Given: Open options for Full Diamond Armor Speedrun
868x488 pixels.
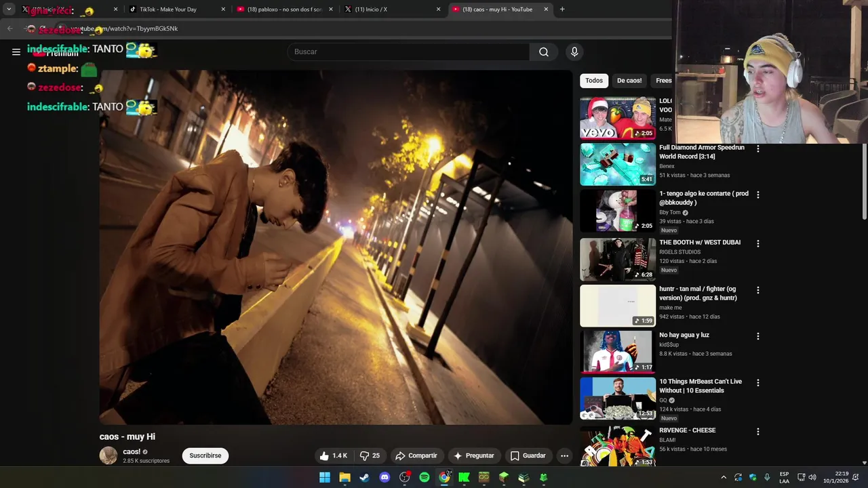Looking at the screenshot, I should tap(758, 148).
